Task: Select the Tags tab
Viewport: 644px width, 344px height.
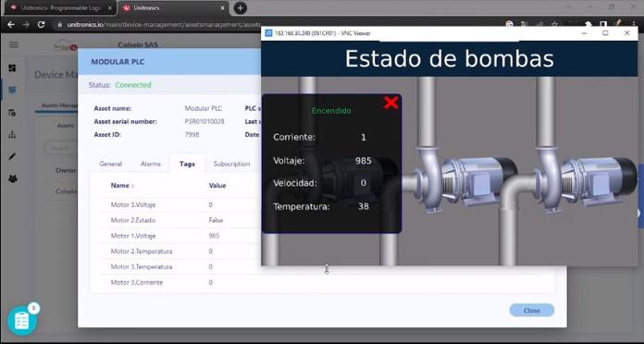Action: 187,164
